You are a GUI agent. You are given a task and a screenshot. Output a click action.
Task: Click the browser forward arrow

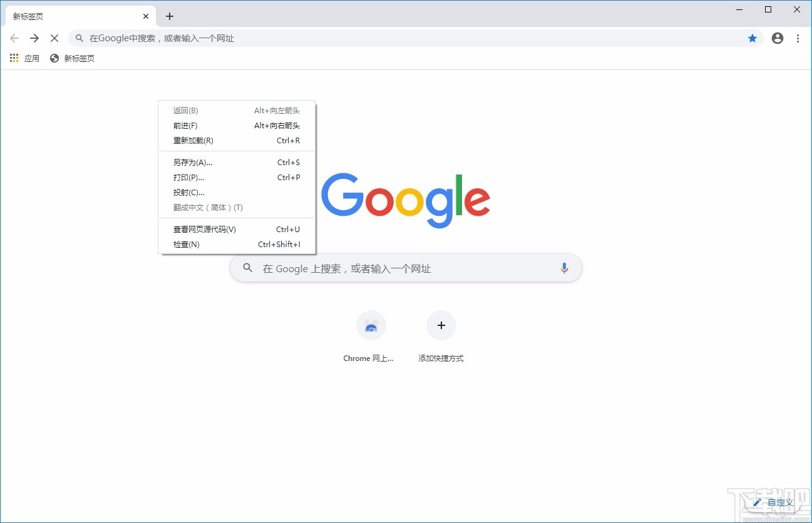coord(34,38)
